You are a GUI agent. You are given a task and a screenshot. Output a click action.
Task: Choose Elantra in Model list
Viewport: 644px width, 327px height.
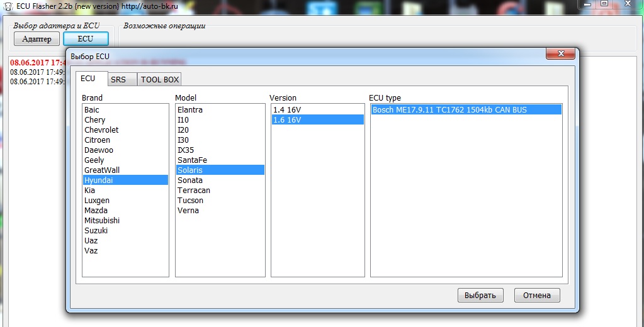coord(220,109)
